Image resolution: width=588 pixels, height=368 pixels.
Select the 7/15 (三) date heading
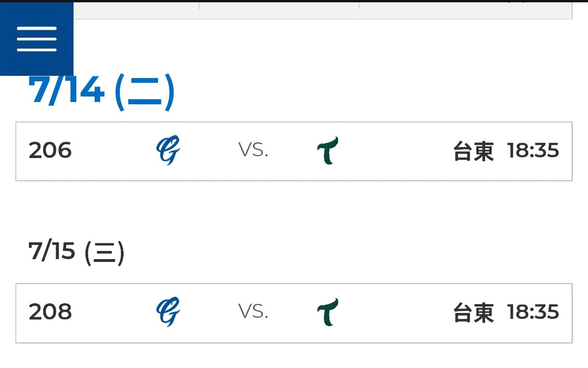click(76, 252)
